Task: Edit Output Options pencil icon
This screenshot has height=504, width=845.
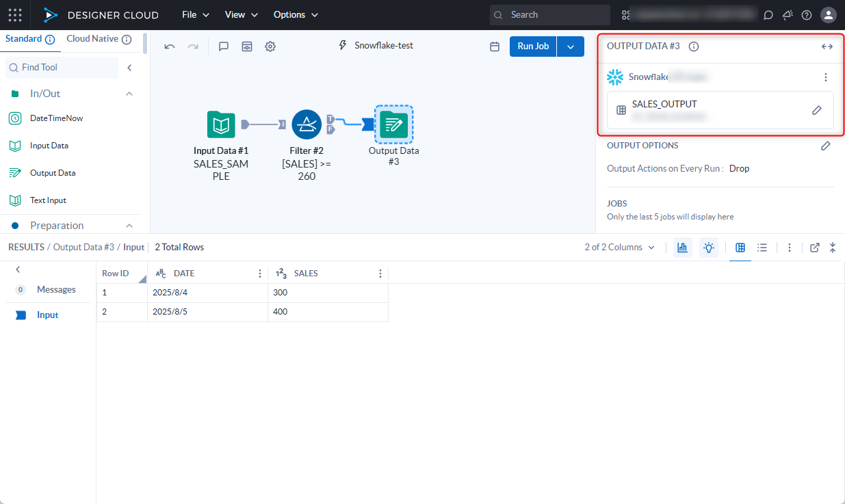Action: [826, 146]
